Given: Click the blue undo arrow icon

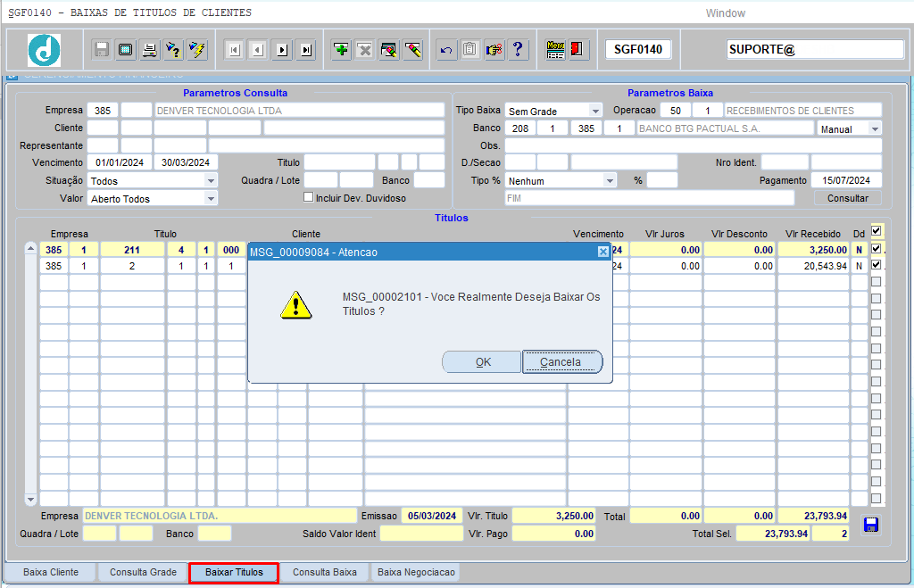Looking at the screenshot, I should click(x=446, y=50).
